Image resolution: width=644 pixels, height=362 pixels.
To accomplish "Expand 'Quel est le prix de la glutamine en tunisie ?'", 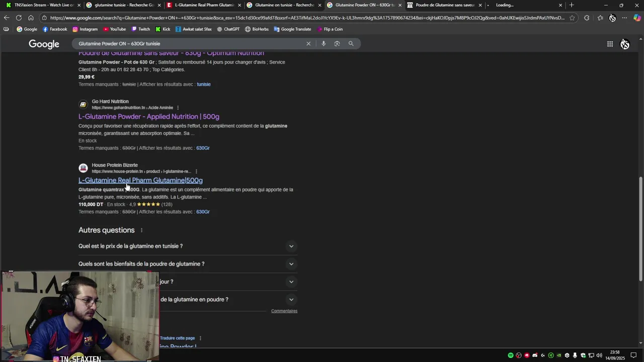I will coord(188,246).
